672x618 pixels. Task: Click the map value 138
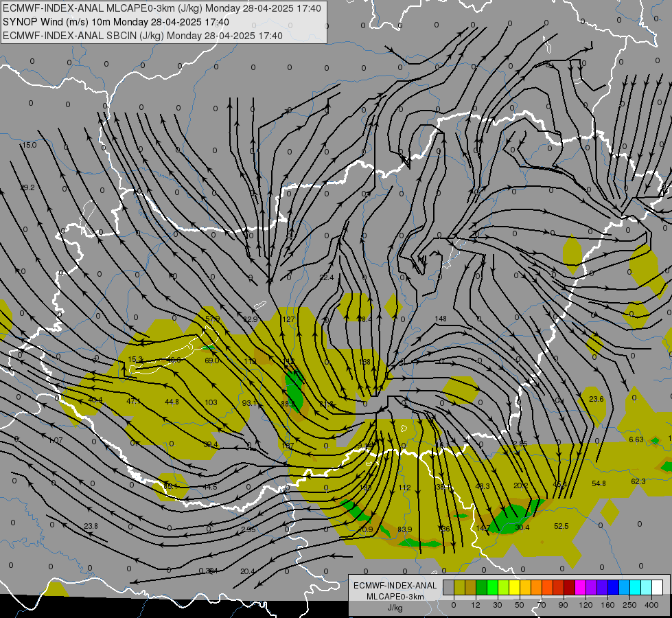[x=364, y=362]
